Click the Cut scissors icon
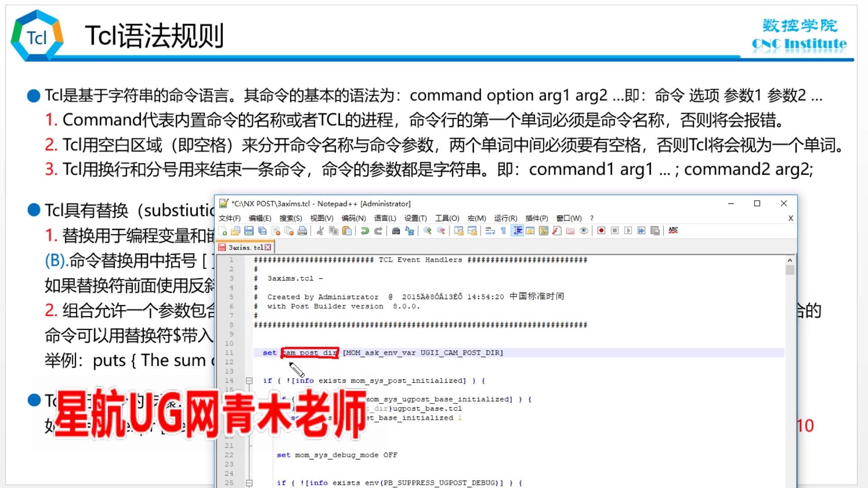The image size is (868, 488). click(x=320, y=231)
